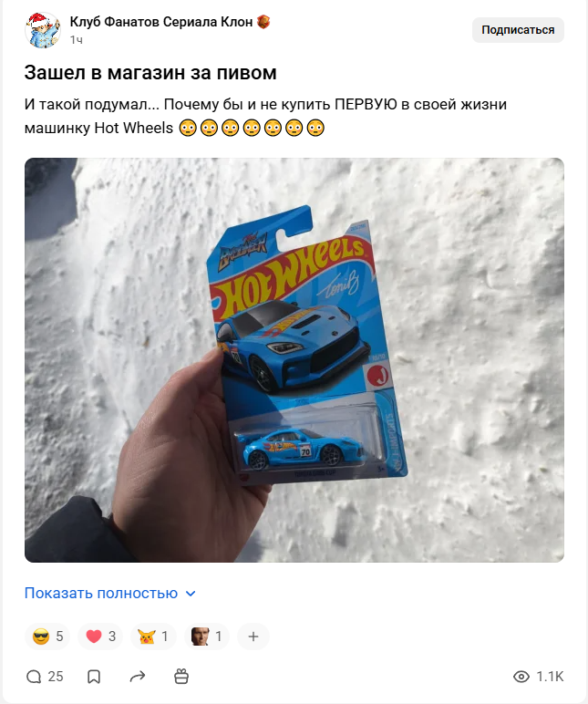Toggle the Pikachu reaction
Image resolution: width=588 pixels, height=704 pixels.
(x=153, y=637)
